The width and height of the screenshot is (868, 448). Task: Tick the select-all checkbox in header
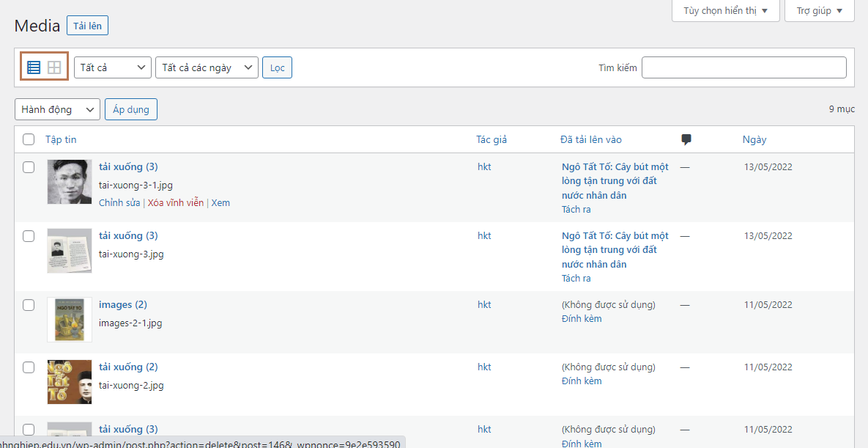(29, 139)
